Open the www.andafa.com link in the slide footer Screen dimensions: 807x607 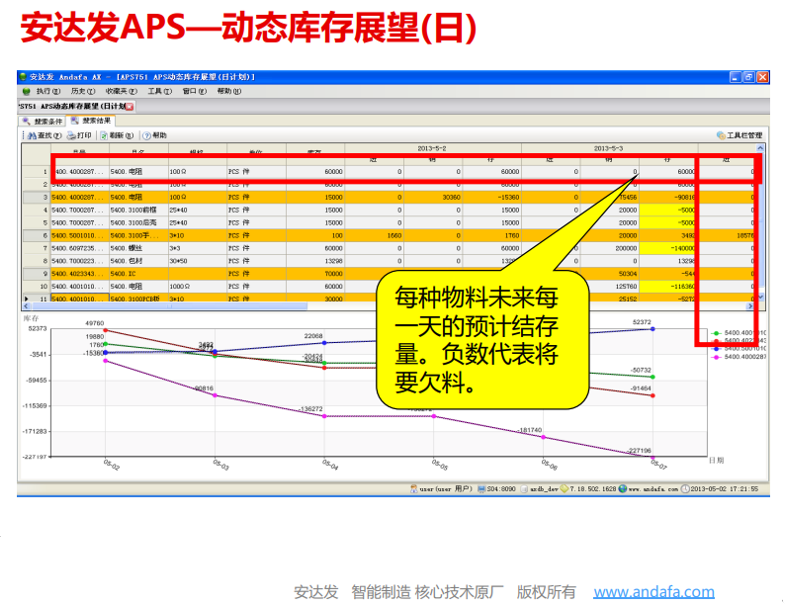pos(654,592)
